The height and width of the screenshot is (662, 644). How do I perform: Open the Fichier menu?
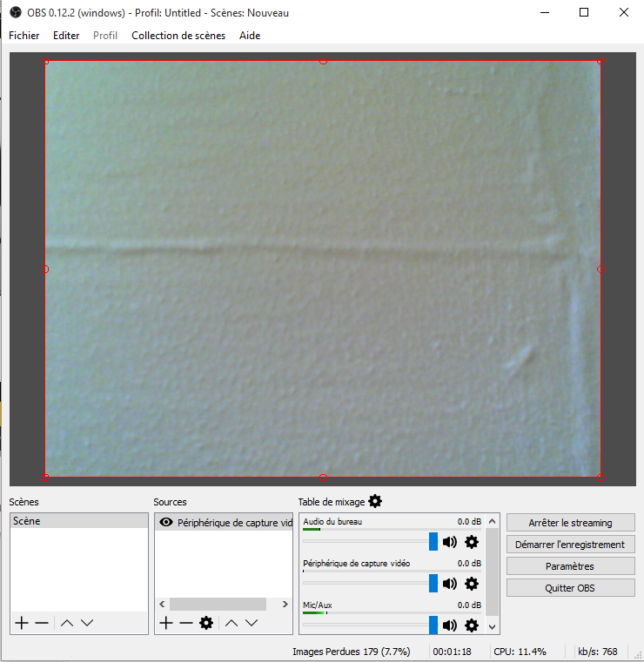23,36
